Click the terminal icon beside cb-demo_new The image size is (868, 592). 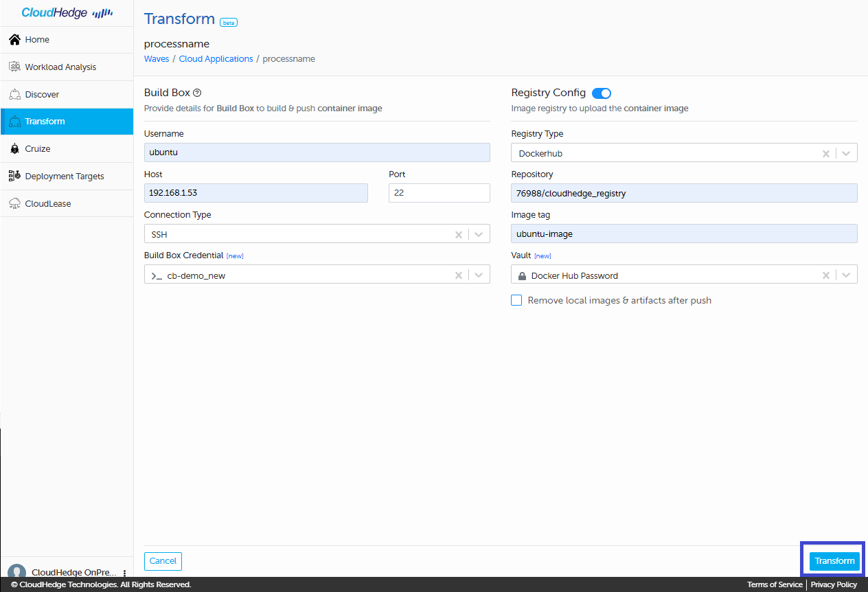157,276
